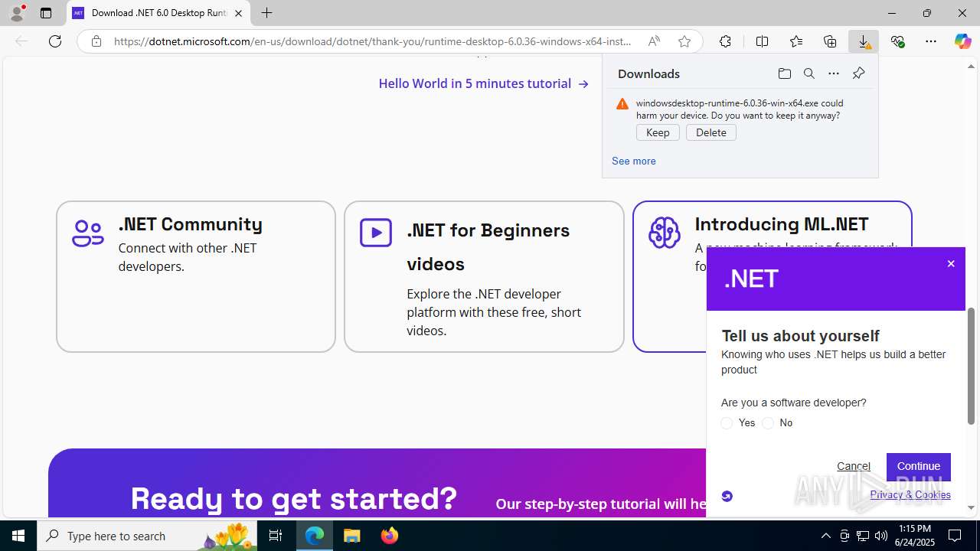
Task: Select No for software developer
Action: coord(768,423)
